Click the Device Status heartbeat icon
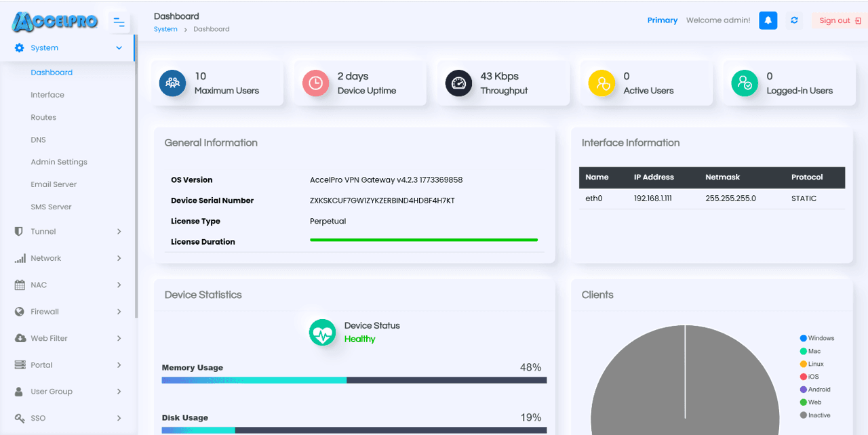The width and height of the screenshot is (868, 435). (323, 333)
